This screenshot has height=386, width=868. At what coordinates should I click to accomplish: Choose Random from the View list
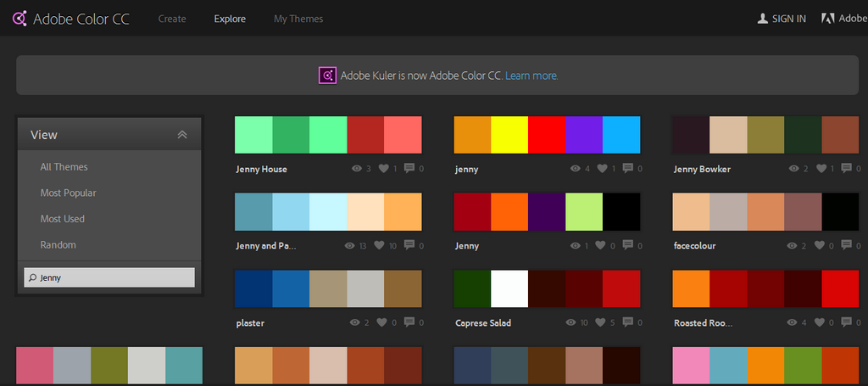(58, 245)
